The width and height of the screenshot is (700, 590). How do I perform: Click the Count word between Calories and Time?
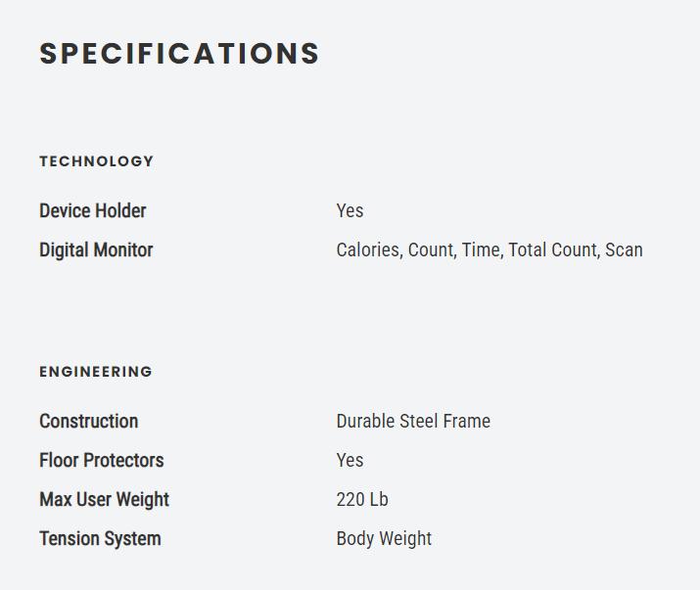click(430, 250)
